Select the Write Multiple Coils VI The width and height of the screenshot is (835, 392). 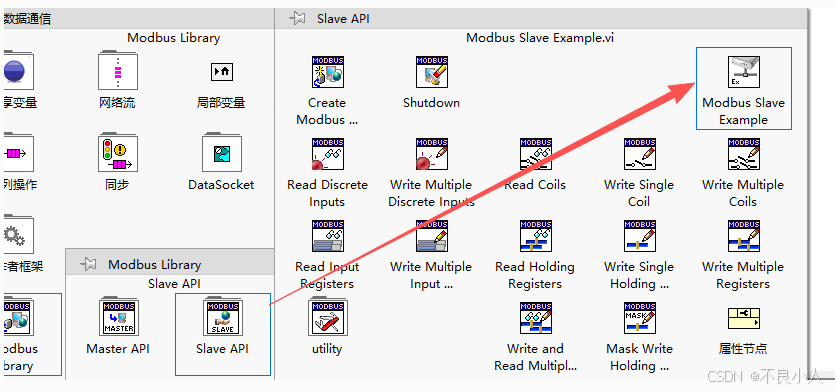coord(743,154)
